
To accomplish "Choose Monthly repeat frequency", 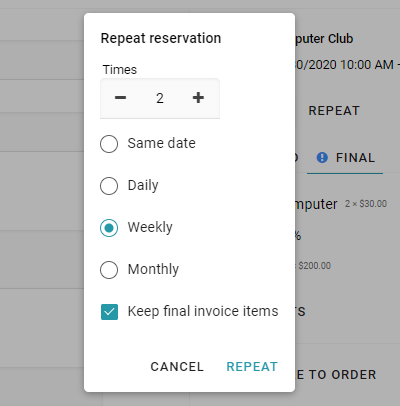I will (x=109, y=270).
